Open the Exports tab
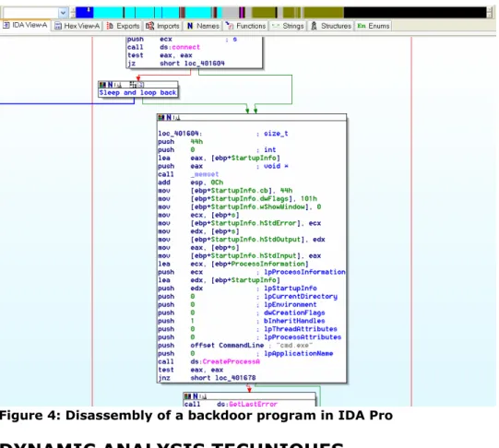499x448 pixels. pos(123,26)
